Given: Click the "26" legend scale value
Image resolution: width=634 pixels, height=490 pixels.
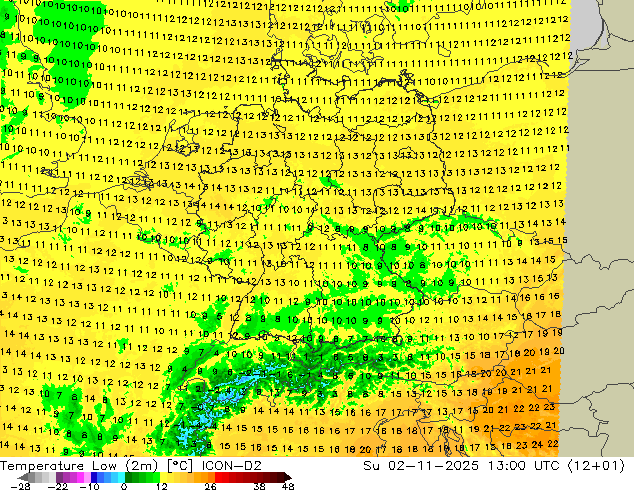Looking at the screenshot, I should [x=210, y=486].
